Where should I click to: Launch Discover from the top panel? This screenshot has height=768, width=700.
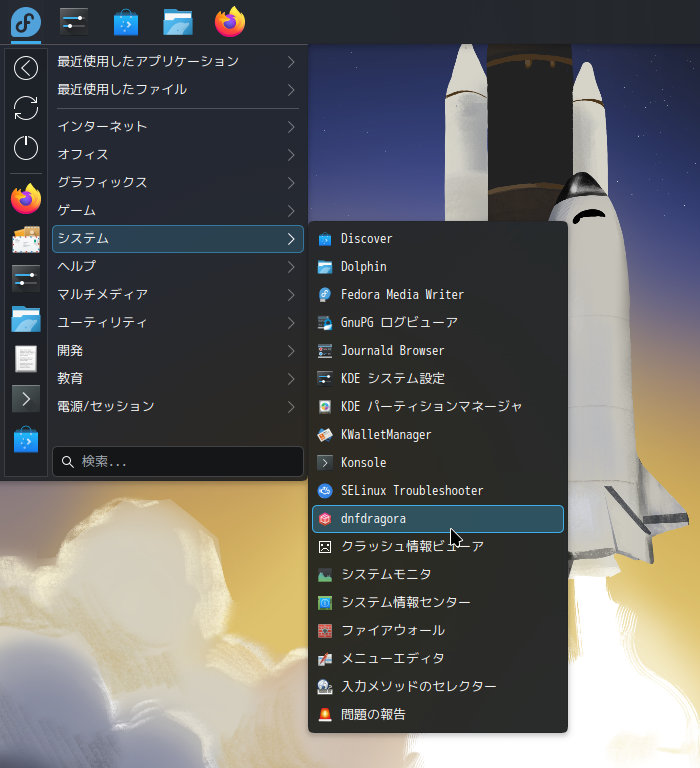[x=126, y=23]
